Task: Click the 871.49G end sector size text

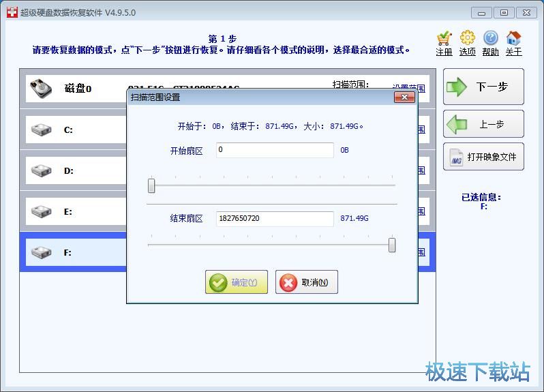Action: (354, 218)
